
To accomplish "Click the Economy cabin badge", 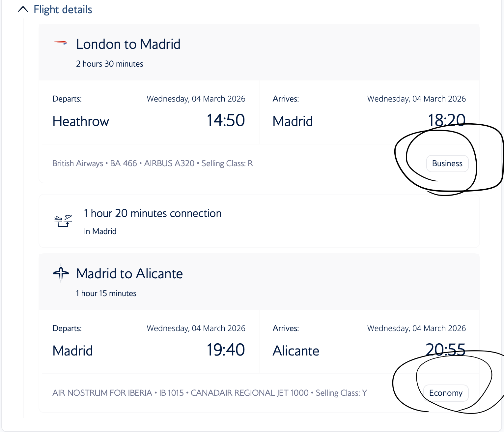I will pyautogui.click(x=445, y=393).
